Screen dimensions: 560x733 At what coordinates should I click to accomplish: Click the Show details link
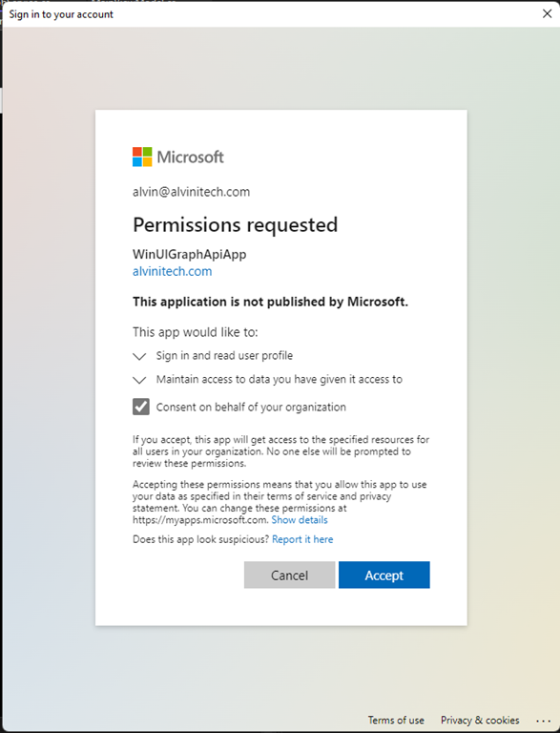(x=300, y=520)
